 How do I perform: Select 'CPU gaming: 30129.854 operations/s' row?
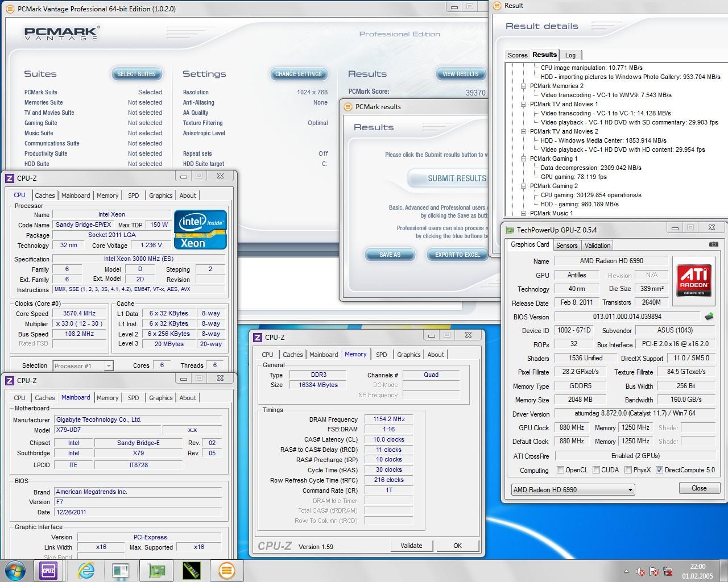click(x=591, y=195)
